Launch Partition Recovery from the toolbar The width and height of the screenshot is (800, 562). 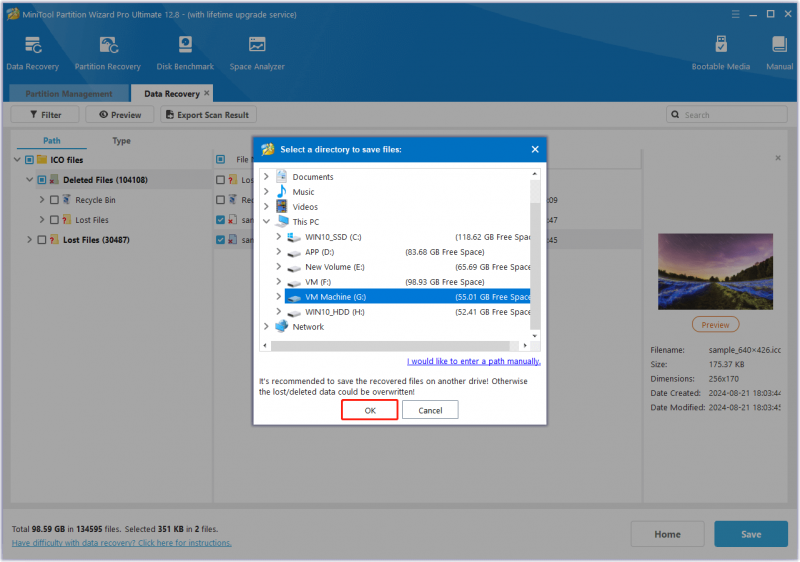click(108, 45)
